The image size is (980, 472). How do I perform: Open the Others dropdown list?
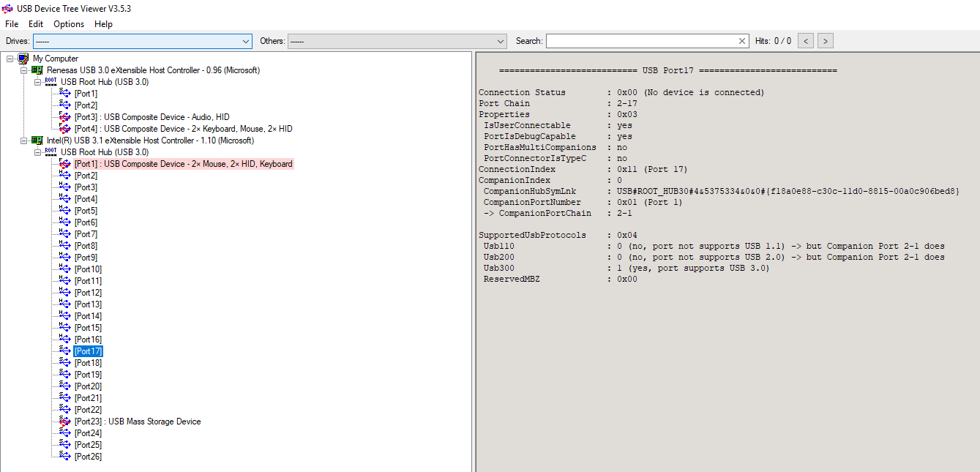point(501,41)
